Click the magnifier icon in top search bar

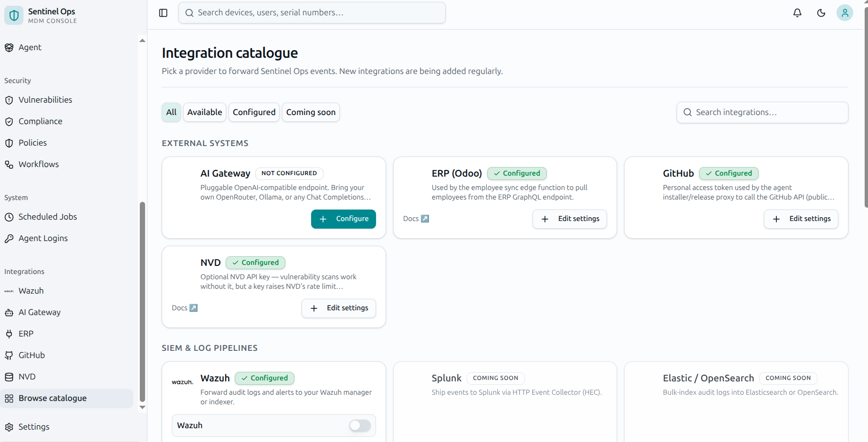[x=189, y=13]
